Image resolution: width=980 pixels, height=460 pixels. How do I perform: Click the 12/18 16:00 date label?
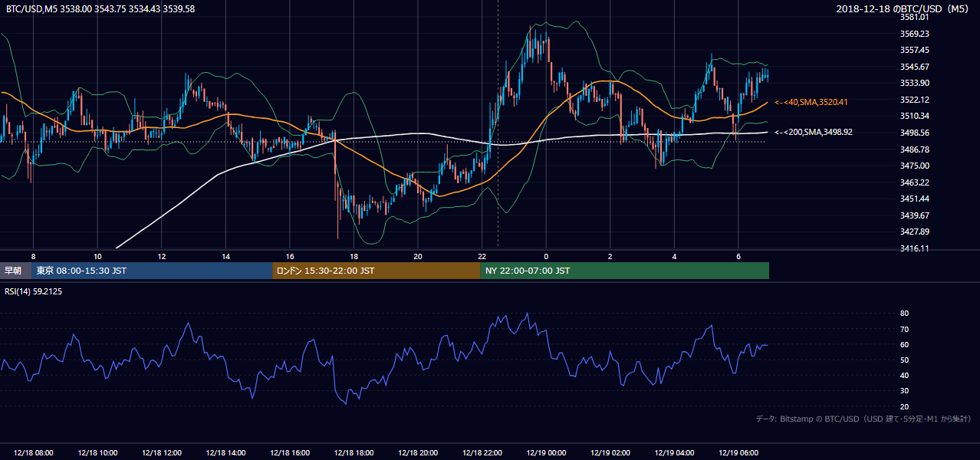(289, 453)
